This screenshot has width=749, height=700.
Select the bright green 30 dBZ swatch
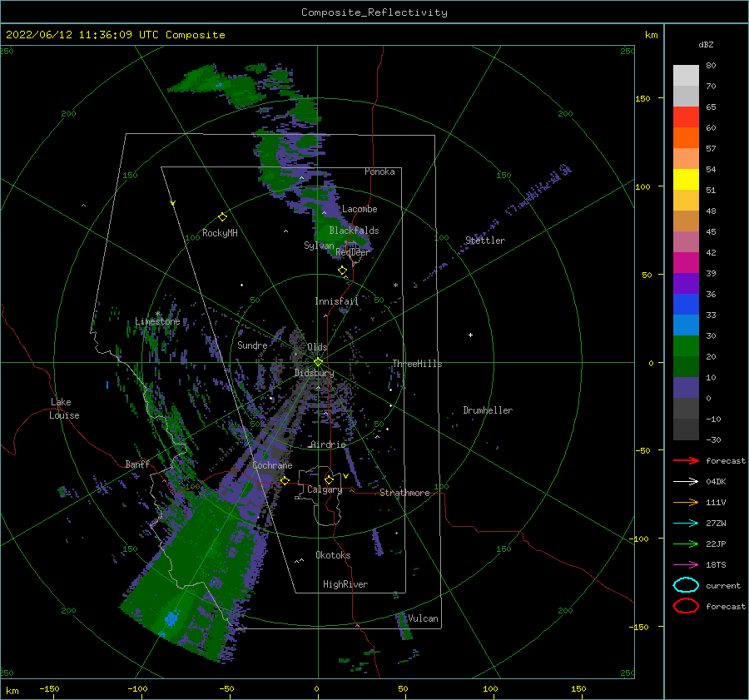pyautogui.click(x=686, y=345)
